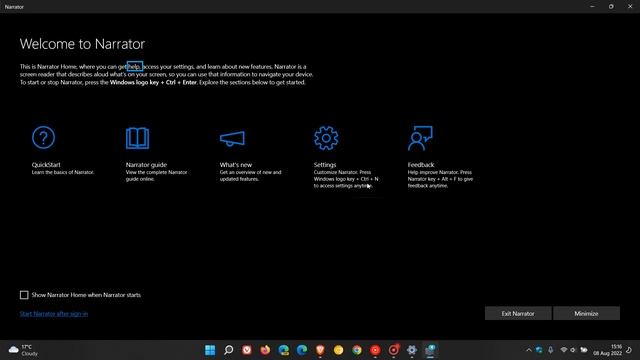640x360 pixels.
Task: Open the What's new megaphone icon
Action: tap(232, 138)
